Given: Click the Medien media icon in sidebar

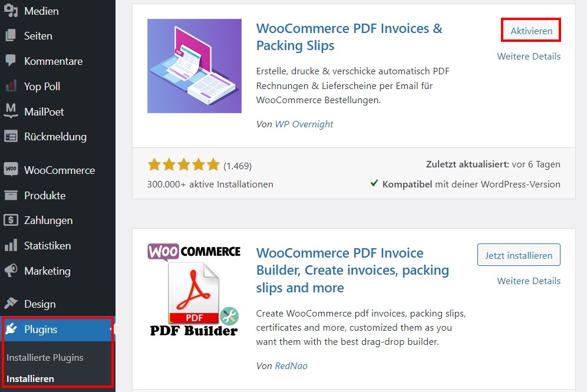Looking at the screenshot, I should click(x=11, y=11).
